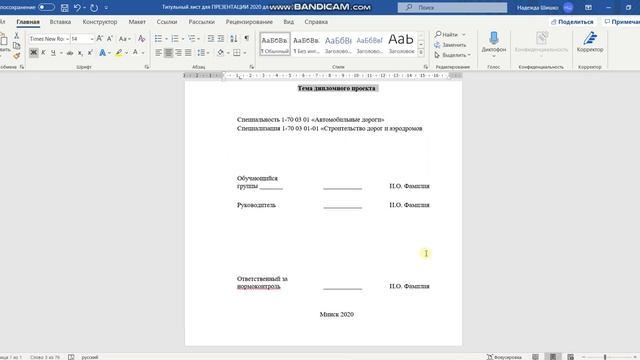Open the font dialog launcher
This screenshot has width=640, height=360.
point(147,67)
